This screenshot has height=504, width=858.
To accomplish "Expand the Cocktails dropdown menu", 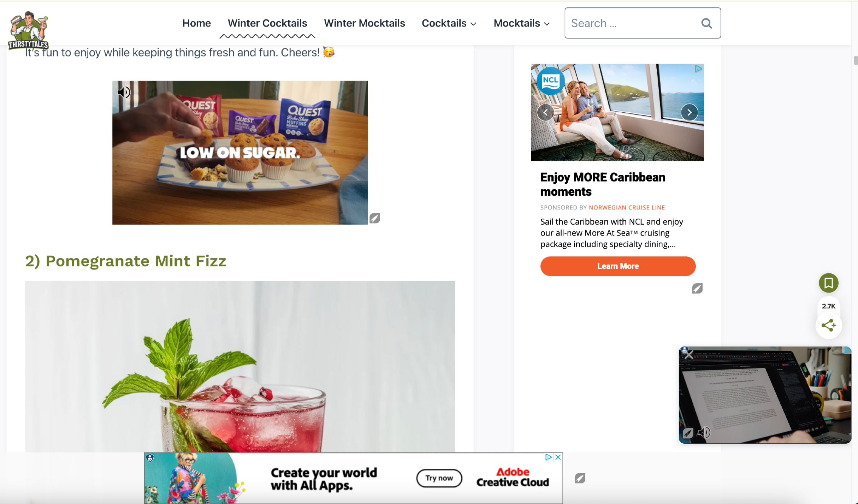I will pos(449,23).
